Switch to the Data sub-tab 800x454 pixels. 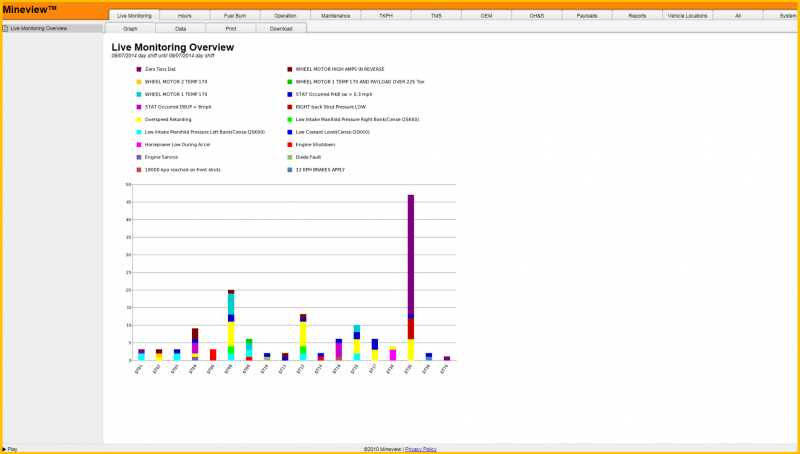(181, 29)
